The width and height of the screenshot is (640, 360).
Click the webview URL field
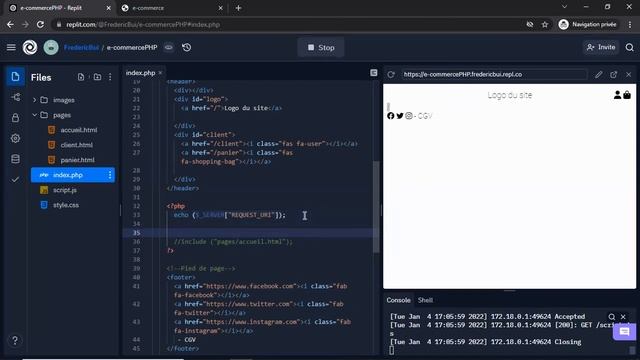(494, 74)
